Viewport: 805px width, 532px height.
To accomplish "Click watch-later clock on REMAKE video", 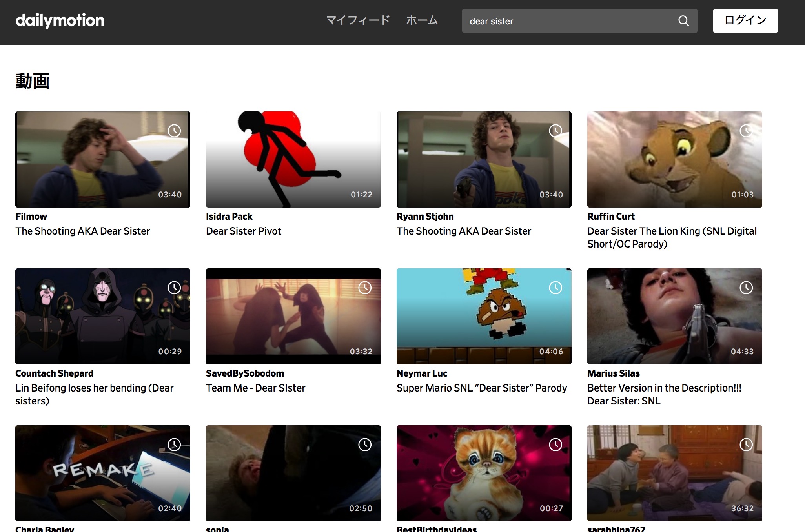I will tap(174, 445).
